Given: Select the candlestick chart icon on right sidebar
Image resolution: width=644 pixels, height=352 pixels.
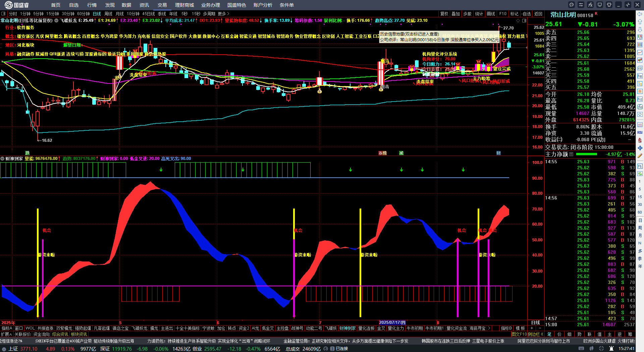Looking at the screenshot, I should pyautogui.click(x=640, y=60).
